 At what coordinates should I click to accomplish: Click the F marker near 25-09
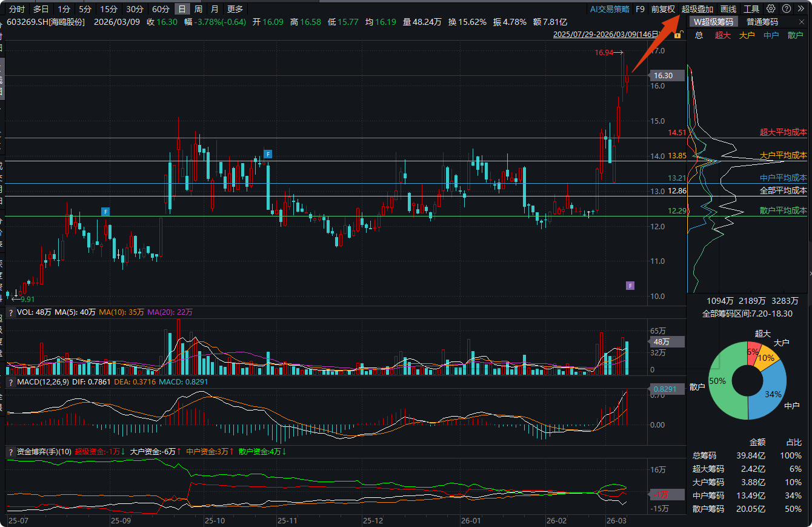(x=105, y=212)
